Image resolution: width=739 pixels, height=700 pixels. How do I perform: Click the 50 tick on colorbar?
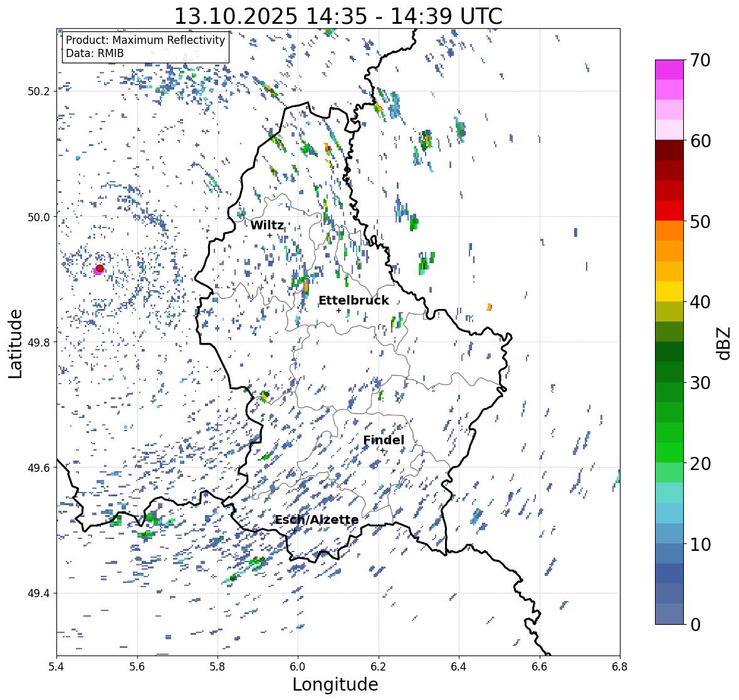pos(700,221)
